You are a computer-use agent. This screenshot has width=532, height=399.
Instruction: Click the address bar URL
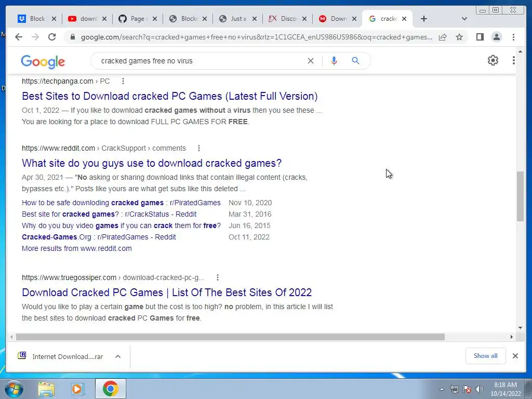pos(257,37)
